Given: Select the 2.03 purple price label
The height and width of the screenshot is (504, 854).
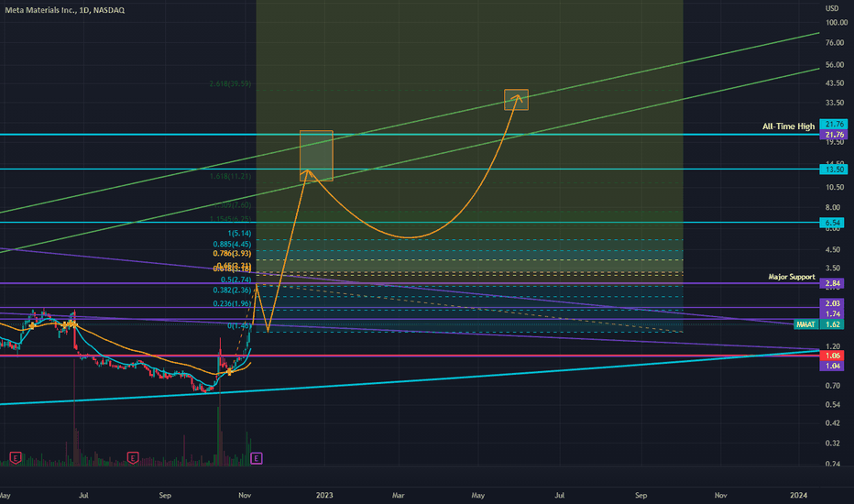Looking at the screenshot, I should tap(832, 303).
